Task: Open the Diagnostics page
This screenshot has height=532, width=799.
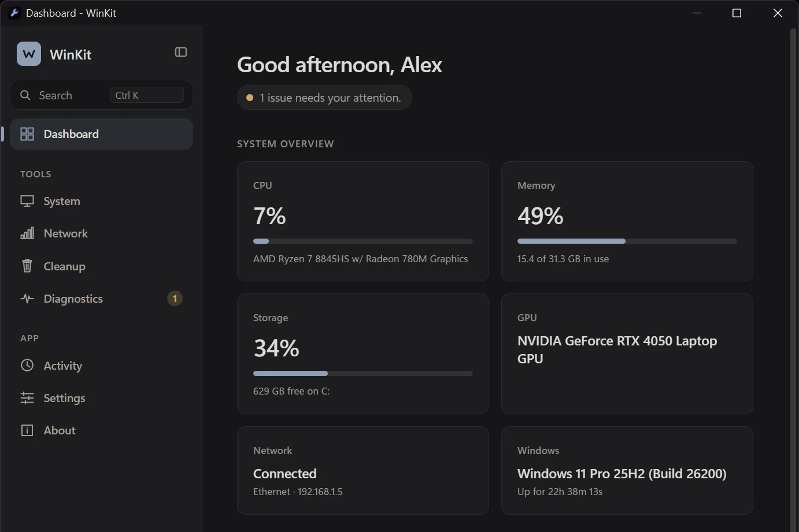Action: click(x=102, y=299)
